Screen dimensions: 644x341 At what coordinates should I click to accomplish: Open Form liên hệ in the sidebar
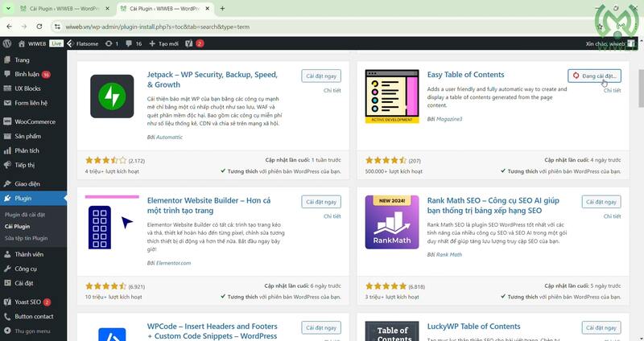click(33, 103)
